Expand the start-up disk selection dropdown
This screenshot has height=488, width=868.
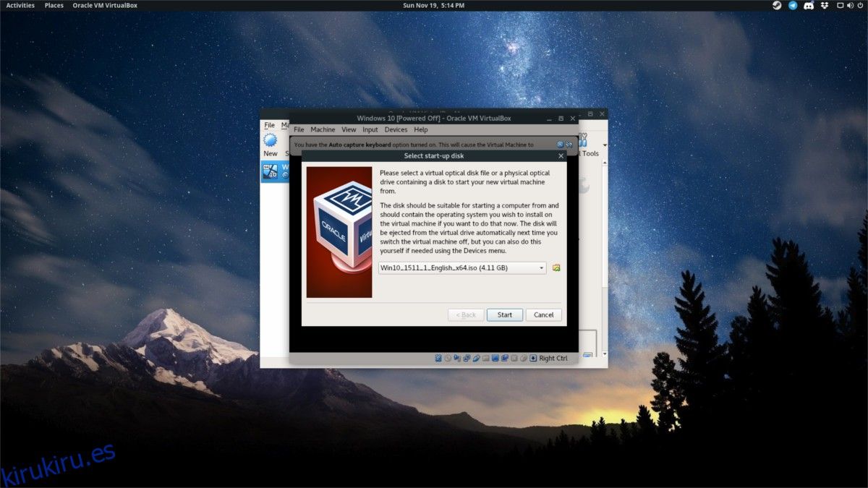pos(541,267)
